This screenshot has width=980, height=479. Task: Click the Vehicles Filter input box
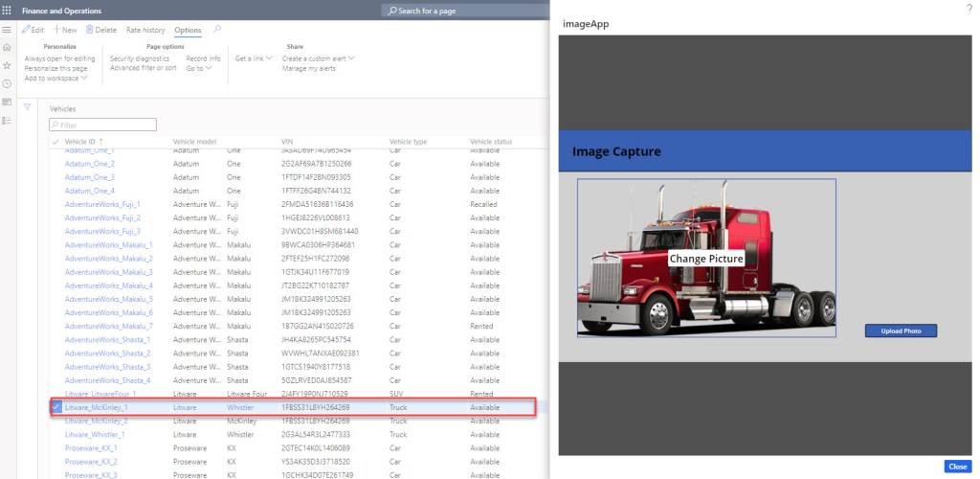coord(102,125)
